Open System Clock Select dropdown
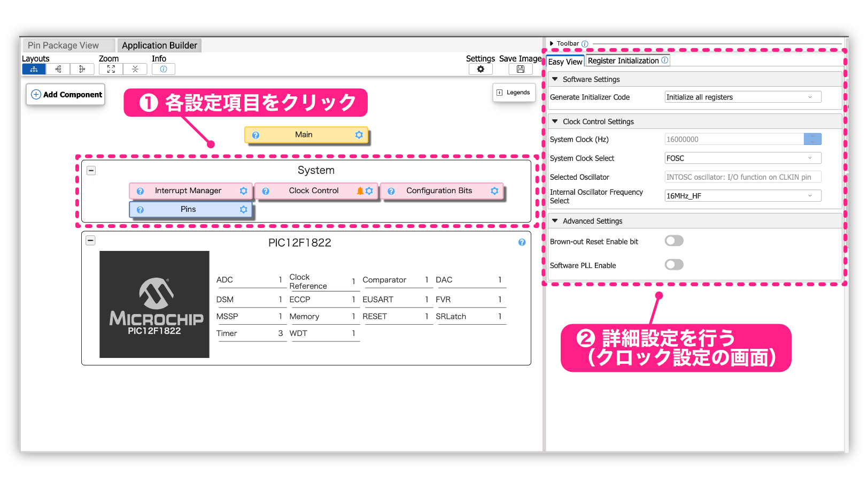Image resolution: width=868 pixels, height=489 pixels. tap(743, 158)
